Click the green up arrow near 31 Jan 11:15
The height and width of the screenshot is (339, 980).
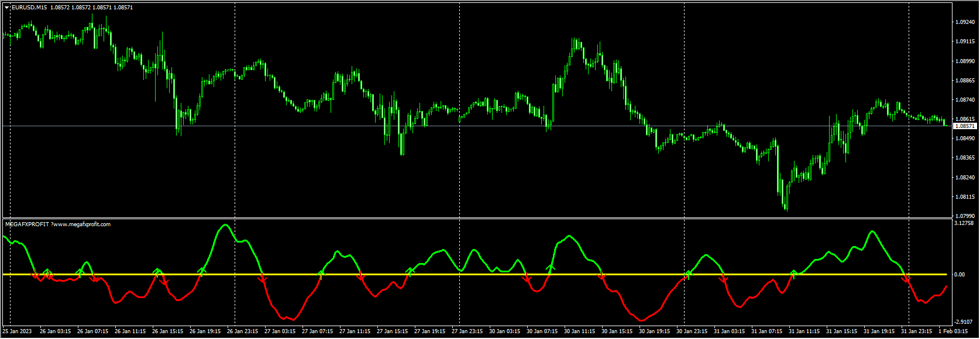(x=794, y=272)
